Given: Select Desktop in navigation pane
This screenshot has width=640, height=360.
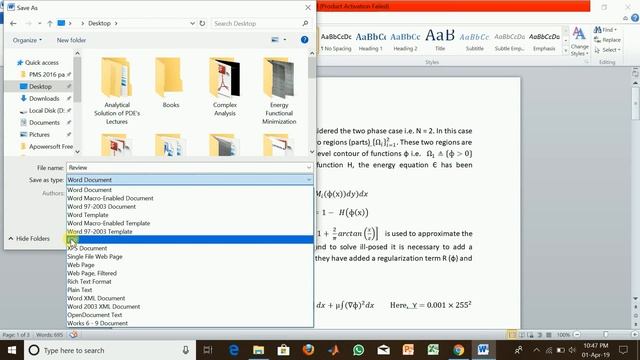Looking at the screenshot, I should point(40,86).
